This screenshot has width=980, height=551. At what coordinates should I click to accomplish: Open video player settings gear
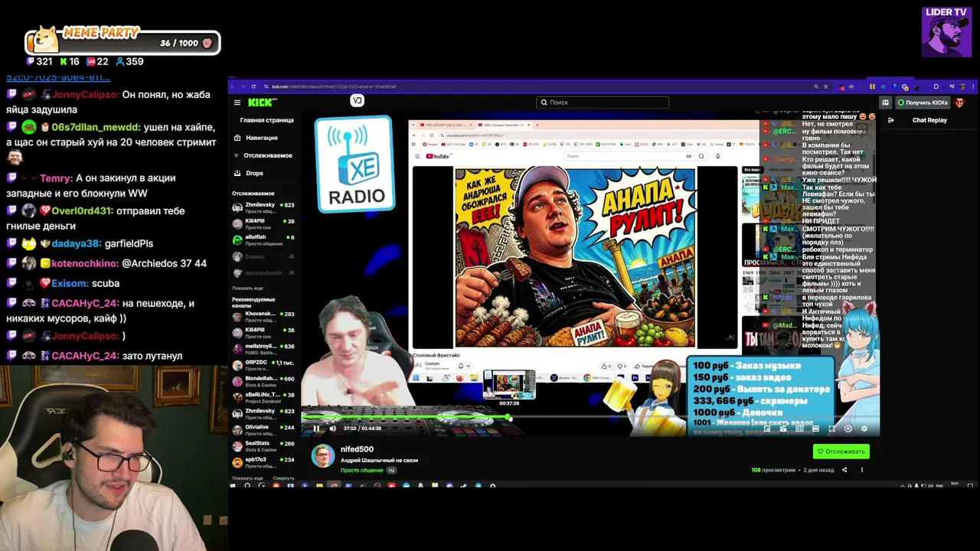(864, 429)
